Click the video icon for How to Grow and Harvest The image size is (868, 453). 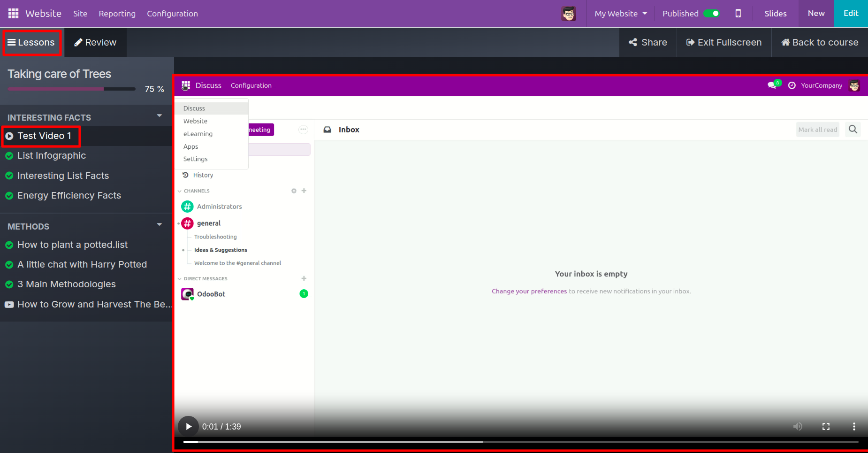(x=9, y=304)
